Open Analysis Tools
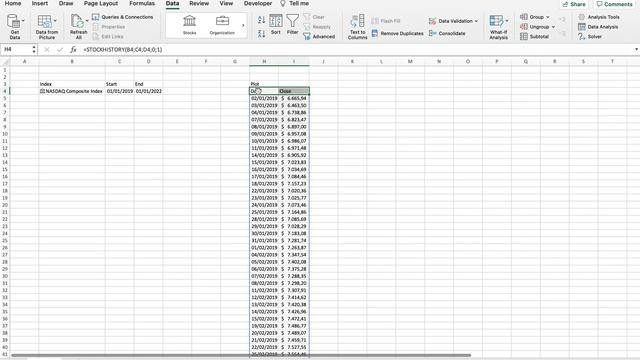The height and width of the screenshot is (360, 640). 599,17
